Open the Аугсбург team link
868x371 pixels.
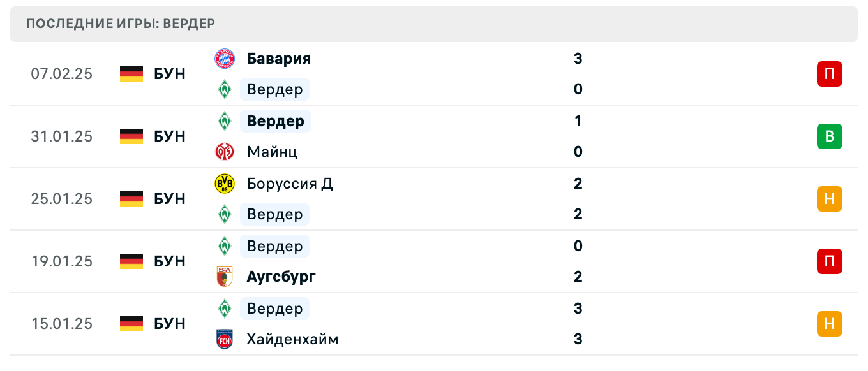(x=281, y=277)
